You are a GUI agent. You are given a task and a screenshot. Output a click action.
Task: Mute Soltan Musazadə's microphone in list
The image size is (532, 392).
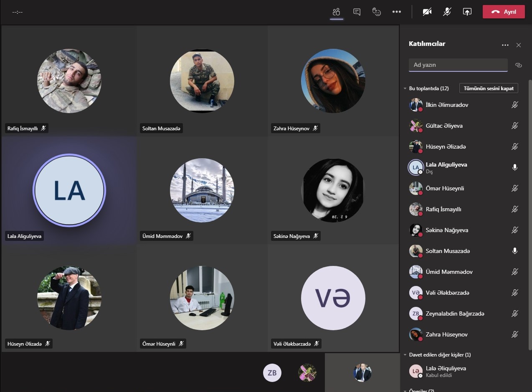tap(515, 251)
